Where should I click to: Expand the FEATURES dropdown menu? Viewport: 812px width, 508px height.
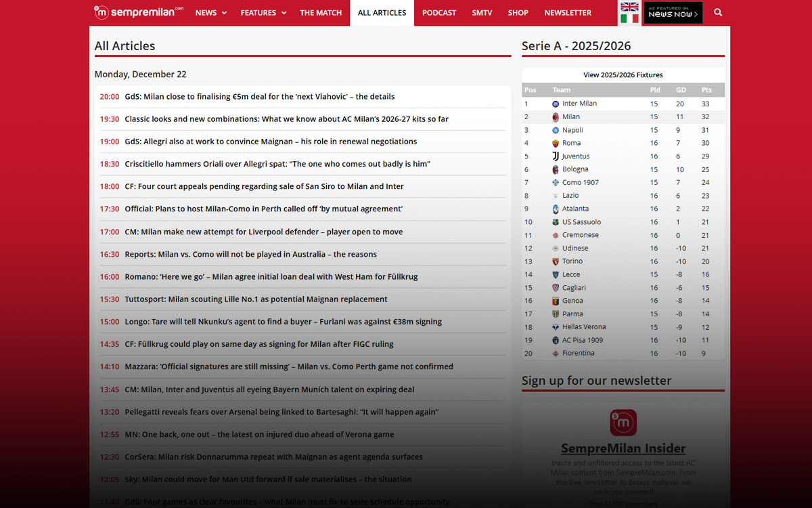tap(263, 12)
